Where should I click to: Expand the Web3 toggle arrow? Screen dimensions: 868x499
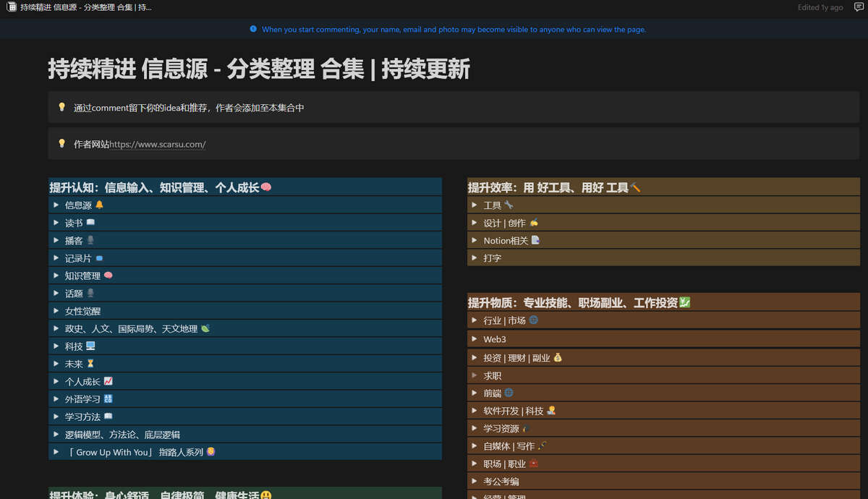tap(475, 339)
